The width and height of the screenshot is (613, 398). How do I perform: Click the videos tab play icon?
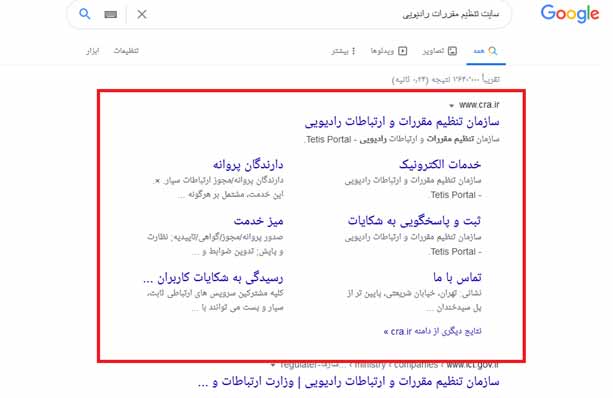tap(403, 51)
